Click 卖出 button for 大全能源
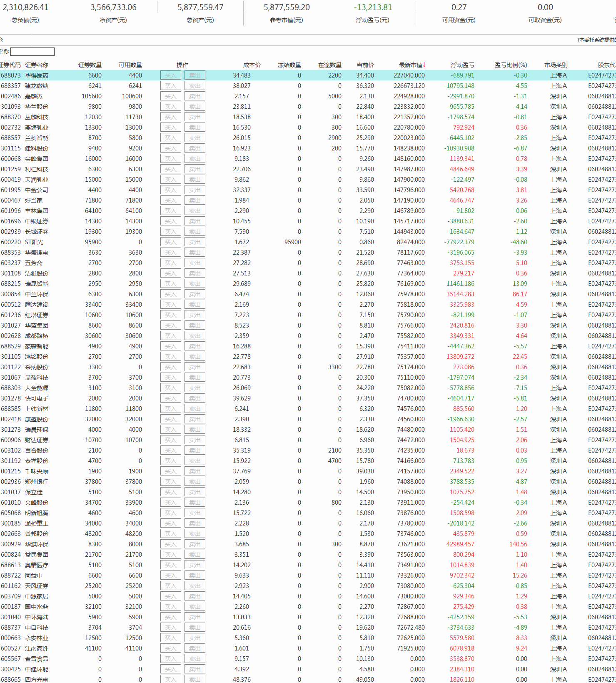Viewport: 616px width, 683px height. point(195,388)
